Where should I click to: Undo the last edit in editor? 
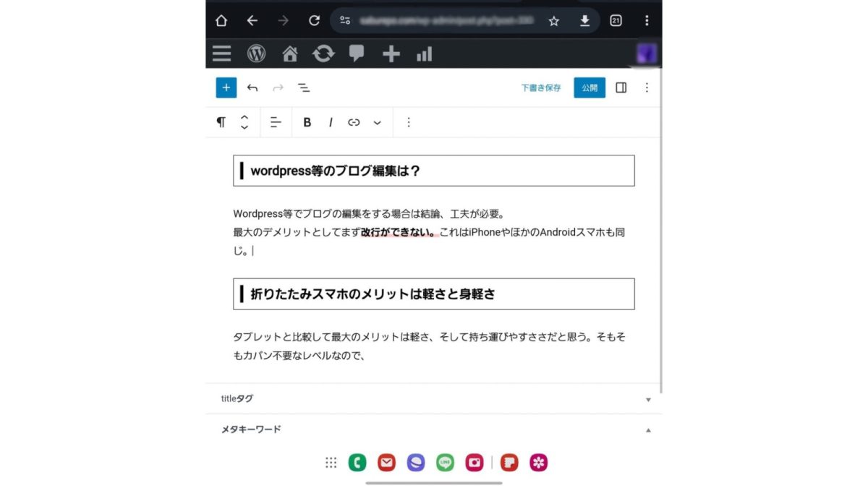252,87
